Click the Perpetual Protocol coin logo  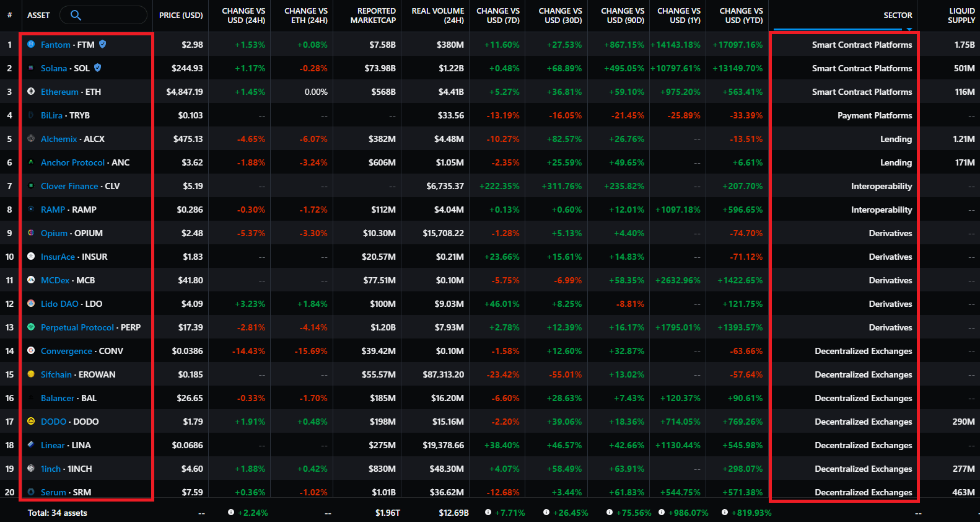pyautogui.click(x=31, y=327)
